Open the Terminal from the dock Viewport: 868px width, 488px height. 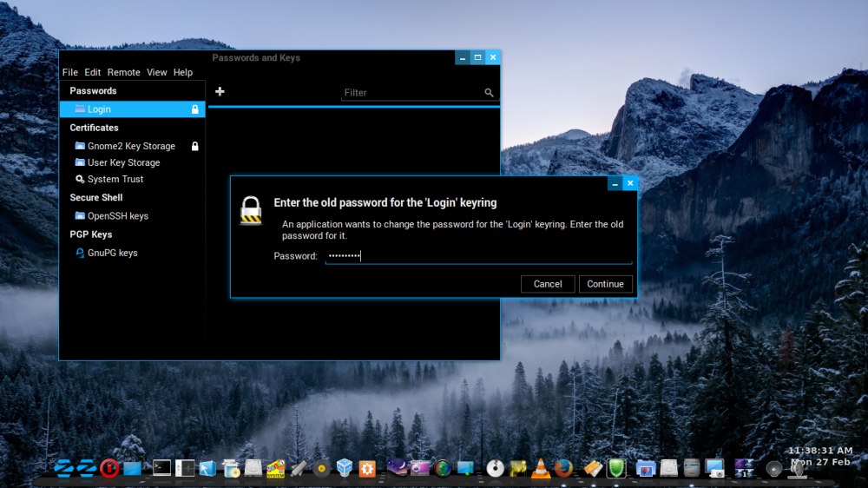(x=161, y=468)
